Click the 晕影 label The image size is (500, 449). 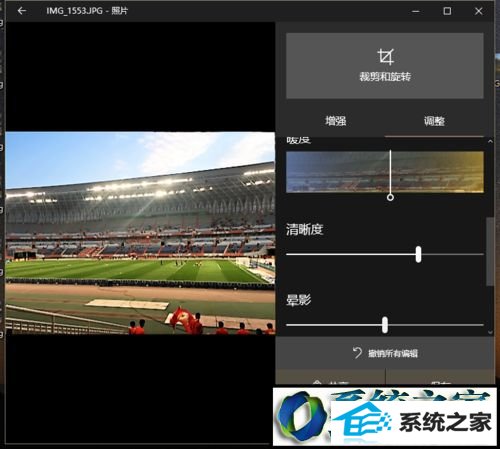[x=298, y=300]
